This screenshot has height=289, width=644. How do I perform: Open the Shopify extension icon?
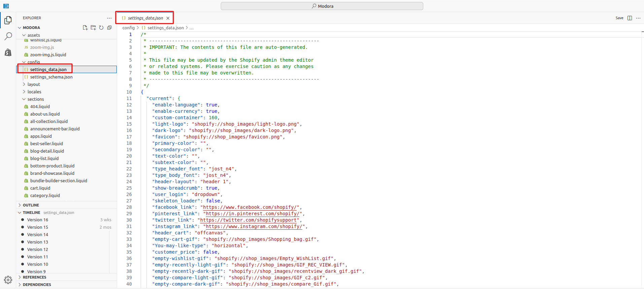[8, 52]
